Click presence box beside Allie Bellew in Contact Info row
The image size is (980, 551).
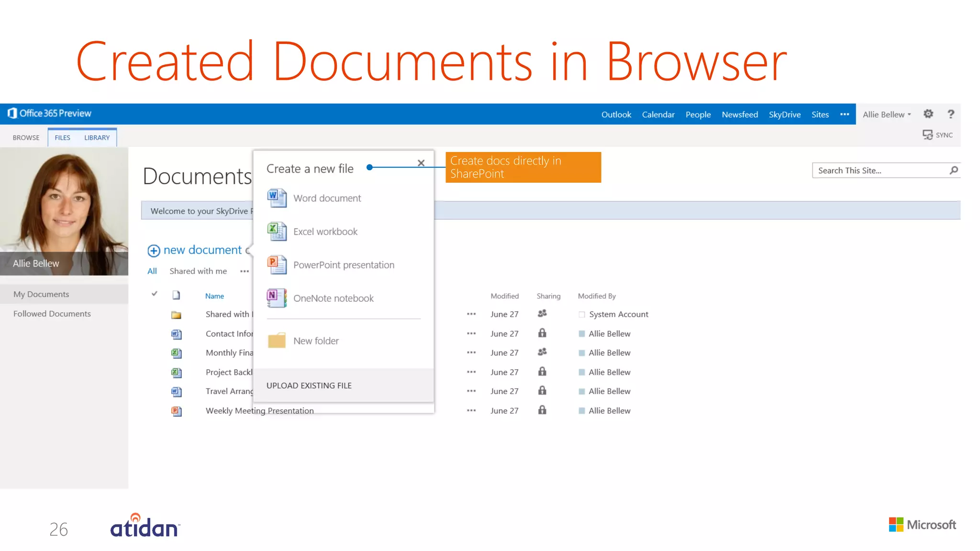(582, 334)
